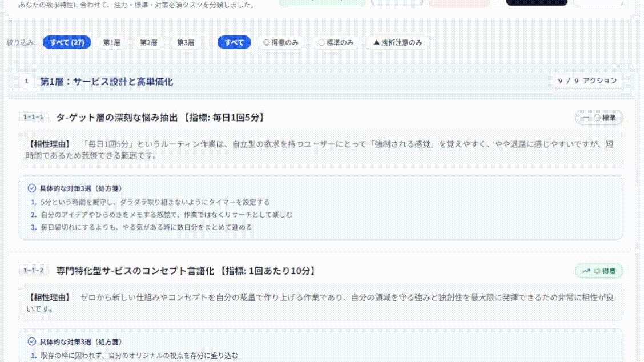
Task: Click the 標準 badge on task 1-1-1
Action: (x=599, y=118)
